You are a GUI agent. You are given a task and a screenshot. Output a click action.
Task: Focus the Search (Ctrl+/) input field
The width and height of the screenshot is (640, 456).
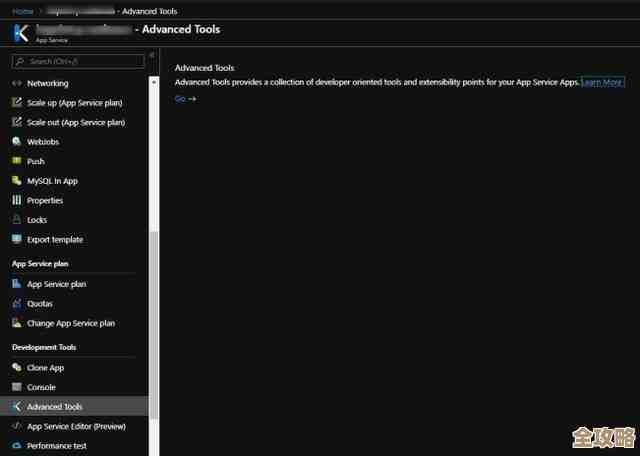click(78, 61)
